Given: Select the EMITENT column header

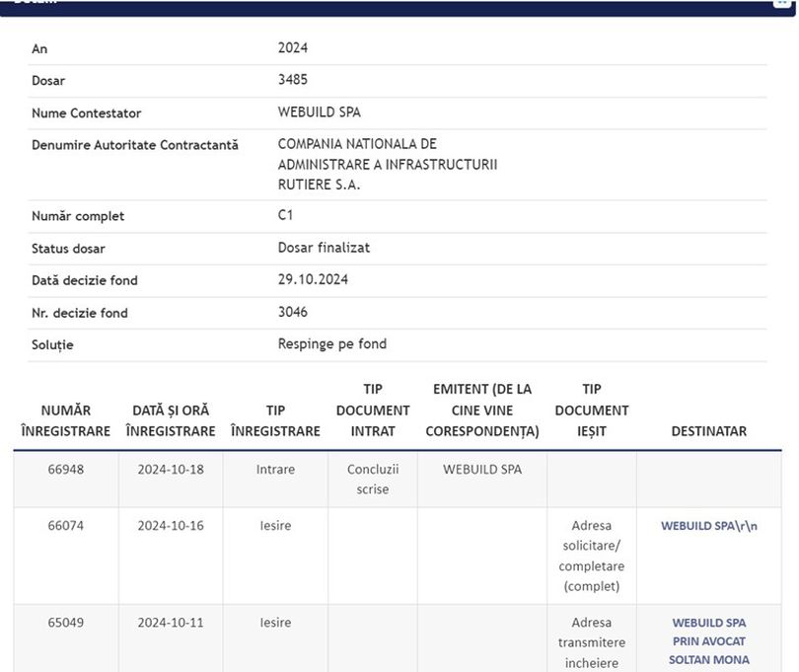Looking at the screenshot, I should [482, 410].
